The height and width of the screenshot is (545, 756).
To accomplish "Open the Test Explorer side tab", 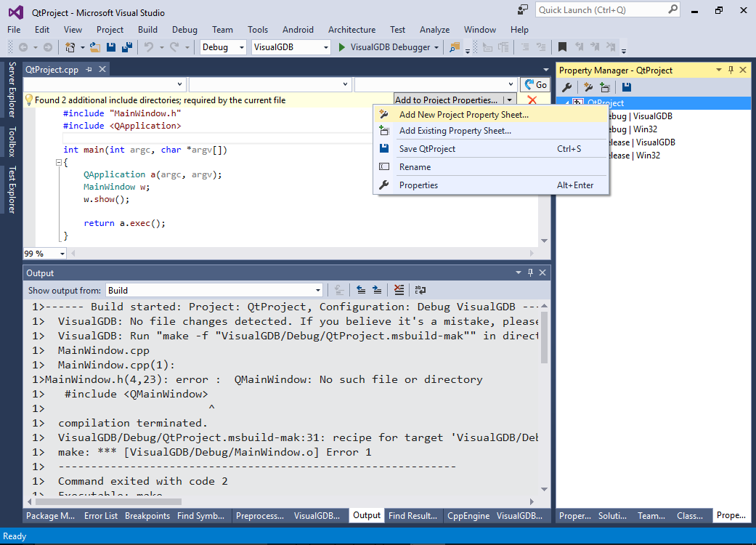I will pyautogui.click(x=12, y=190).
